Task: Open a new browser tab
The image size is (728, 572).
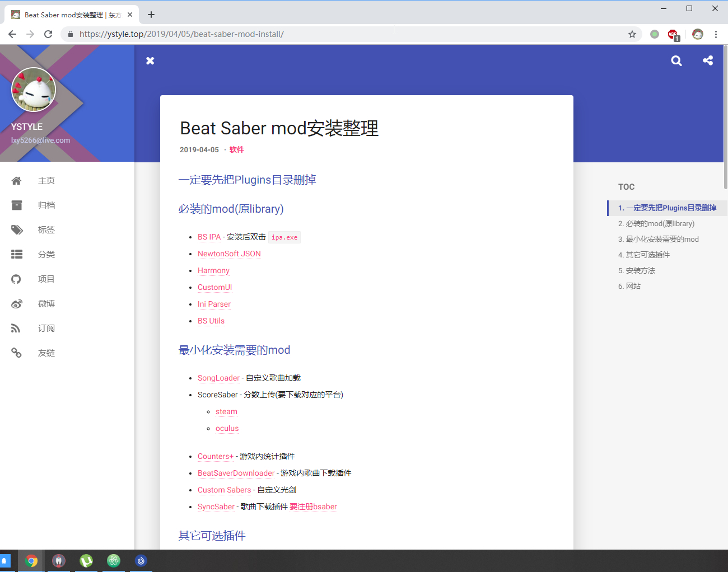Action: [151, 15]
